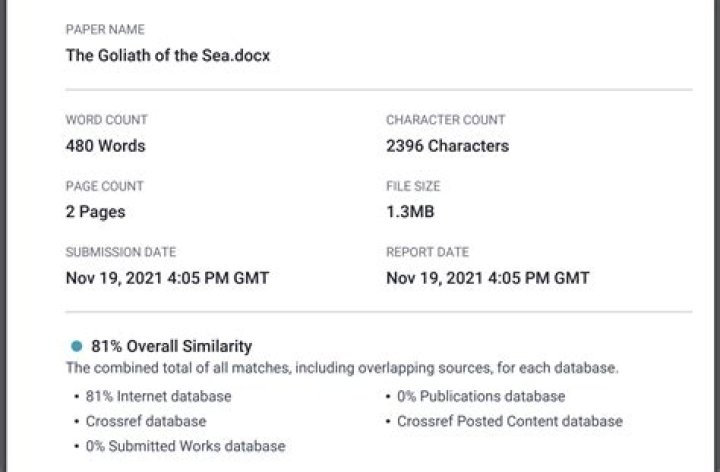
Task: Click the 1.3MB file size value
Action: coord(410,212)
